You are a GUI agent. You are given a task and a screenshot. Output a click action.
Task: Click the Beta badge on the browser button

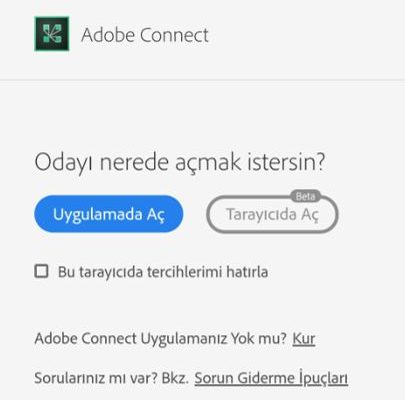click(x=305, y=197)
